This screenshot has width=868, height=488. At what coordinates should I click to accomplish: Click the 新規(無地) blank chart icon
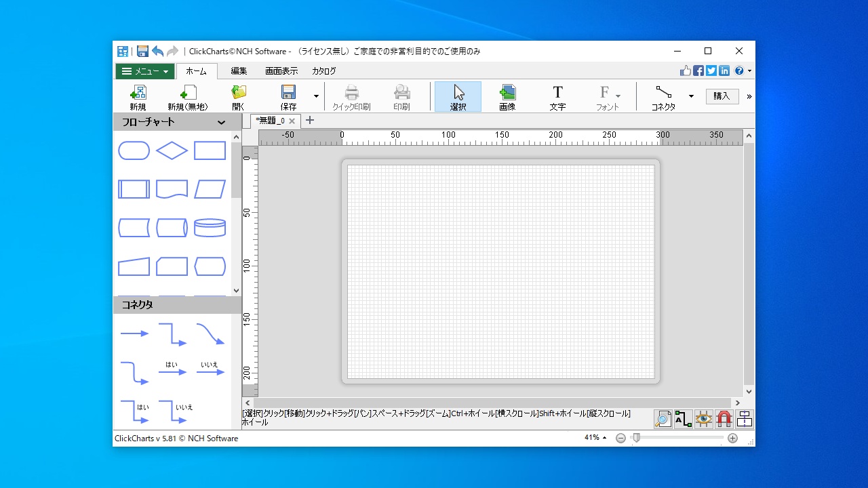click(188, 97)
